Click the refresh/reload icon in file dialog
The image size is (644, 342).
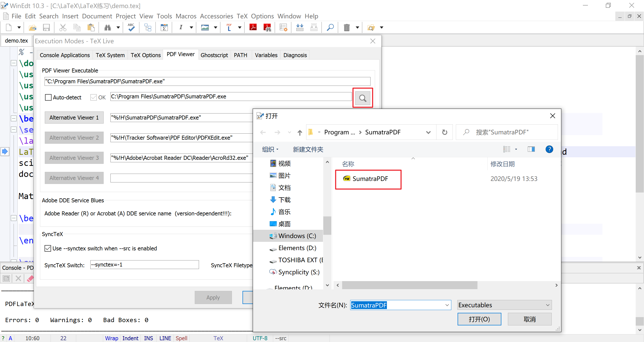(445, 132)
